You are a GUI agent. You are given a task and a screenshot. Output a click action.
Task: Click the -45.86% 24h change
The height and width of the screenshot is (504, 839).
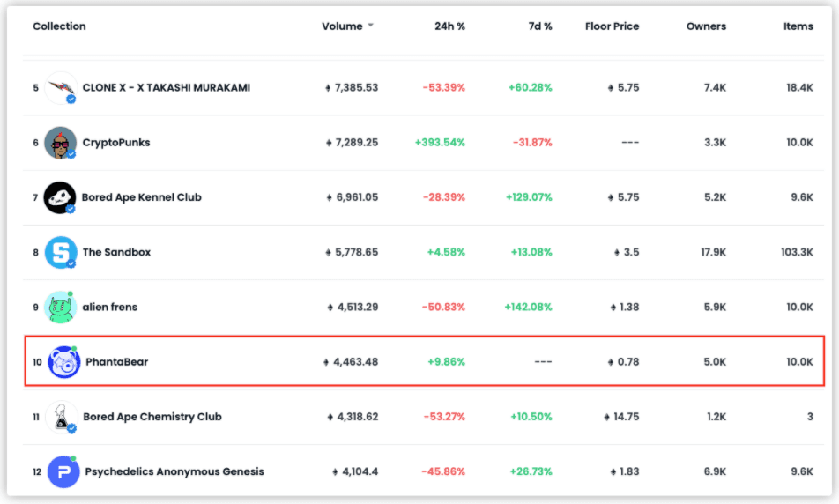click(443, 472)
